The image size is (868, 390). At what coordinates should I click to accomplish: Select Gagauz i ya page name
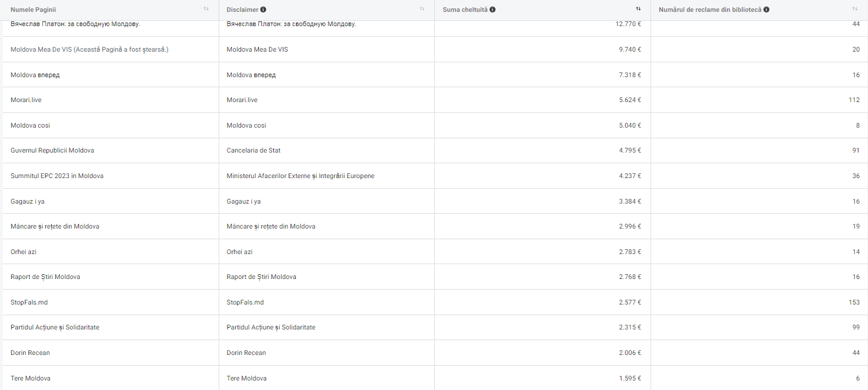(x=27, y=201)
